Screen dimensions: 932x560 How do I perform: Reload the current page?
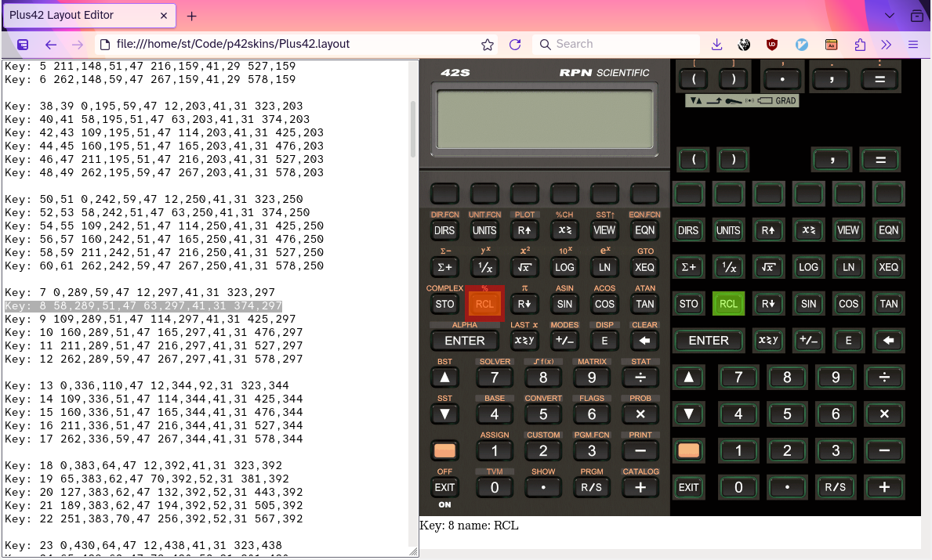pyautogui.click(x=515, y=45)
